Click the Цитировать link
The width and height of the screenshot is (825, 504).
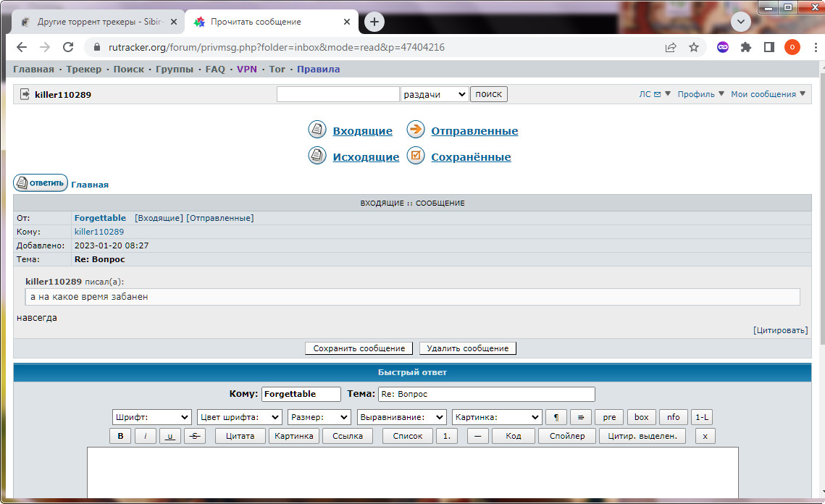pyautogui.click(x=780, y=330)
